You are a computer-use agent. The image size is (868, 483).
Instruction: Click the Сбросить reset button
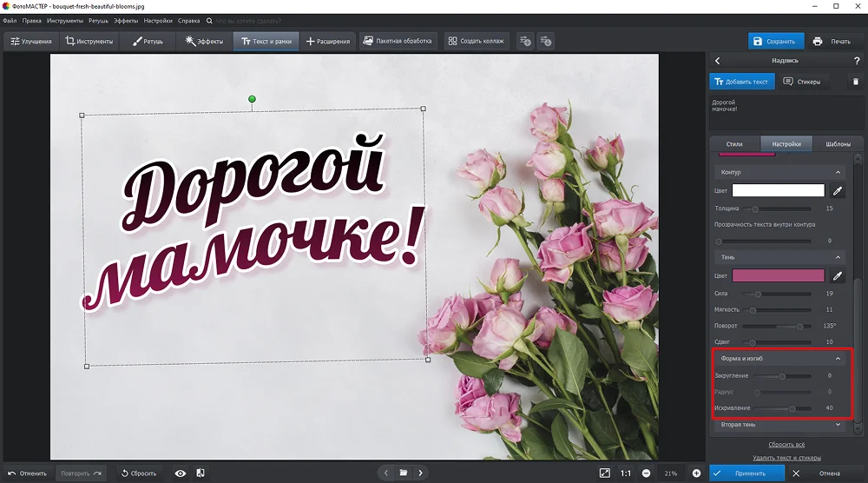pos(139,473)
